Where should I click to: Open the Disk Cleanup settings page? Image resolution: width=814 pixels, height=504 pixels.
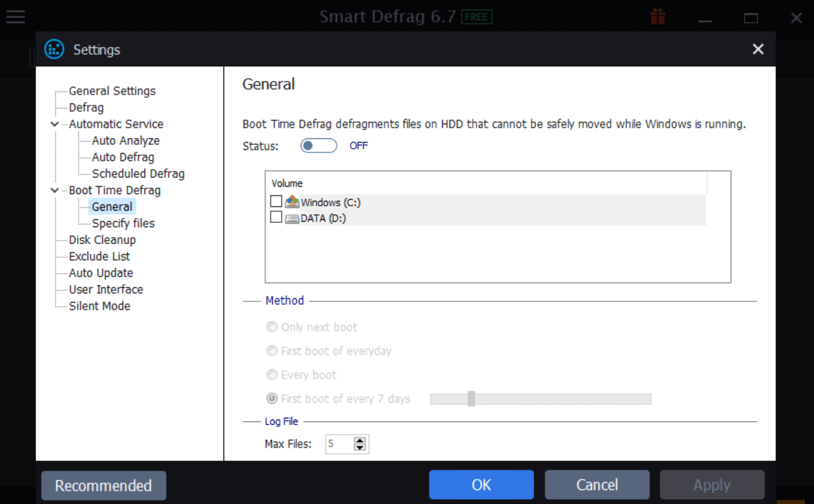pos(102,239)
